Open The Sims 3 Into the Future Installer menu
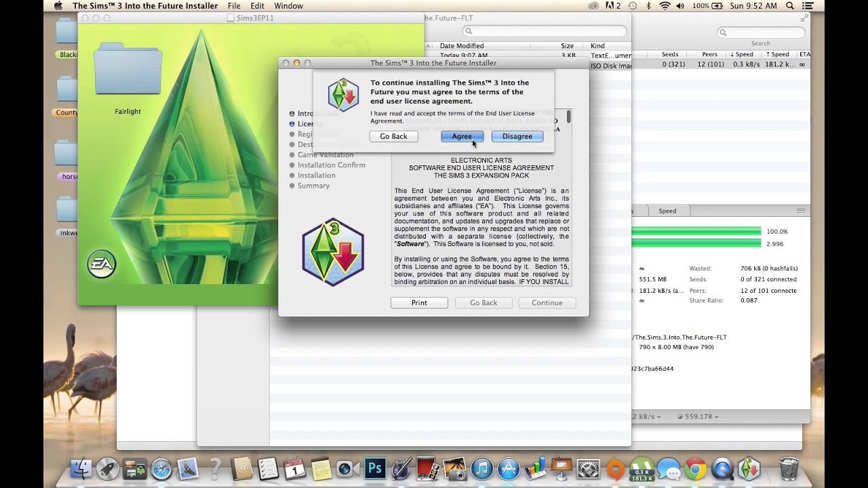 [145, 5]
